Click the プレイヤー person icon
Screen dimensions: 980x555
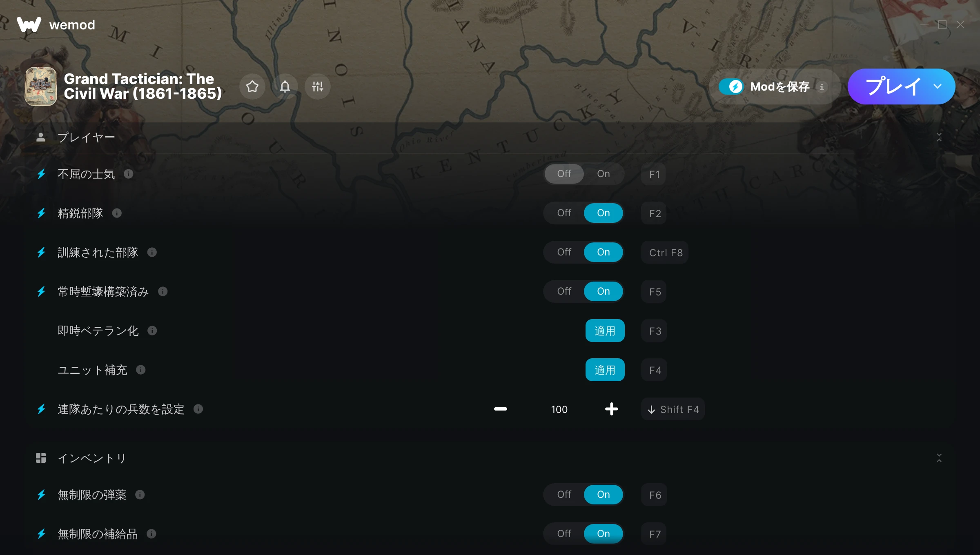pyautogui.click(x=41, y=137)
